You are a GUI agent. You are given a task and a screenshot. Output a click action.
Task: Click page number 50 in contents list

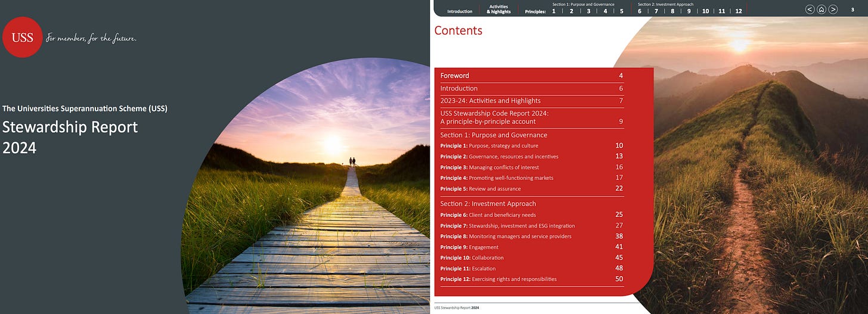[x=619, y=279]
